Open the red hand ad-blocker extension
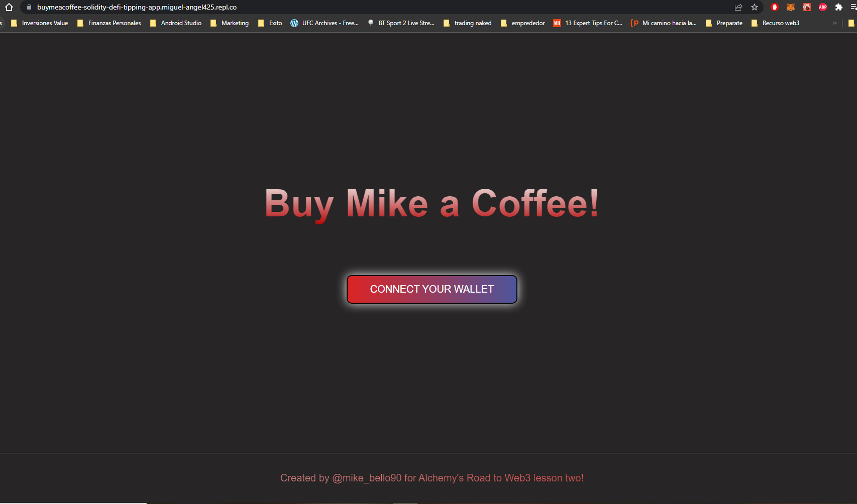Screen dimensions: 857x504 775,7
